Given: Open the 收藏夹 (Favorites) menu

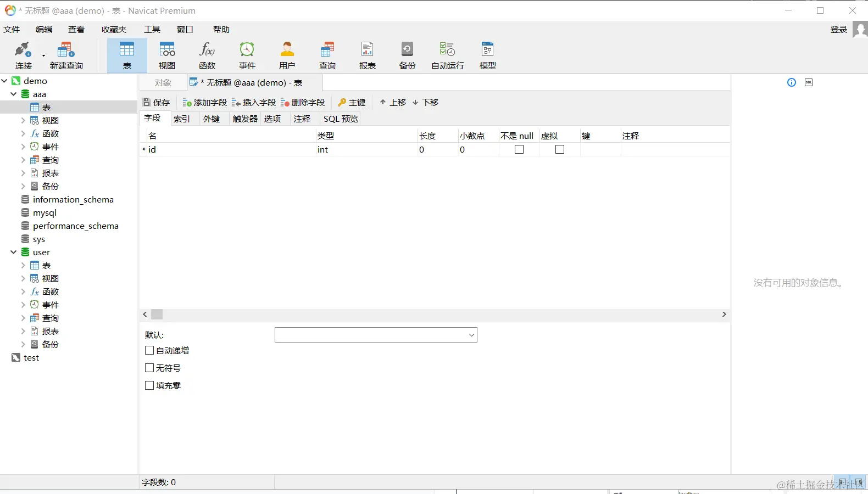Looking at the screenshot, I should [114, 29].
